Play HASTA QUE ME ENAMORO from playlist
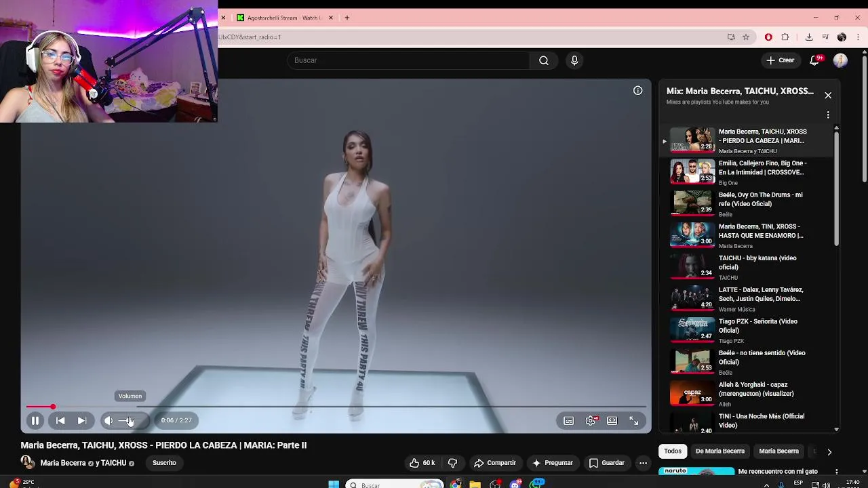 (x=745, y=235)
